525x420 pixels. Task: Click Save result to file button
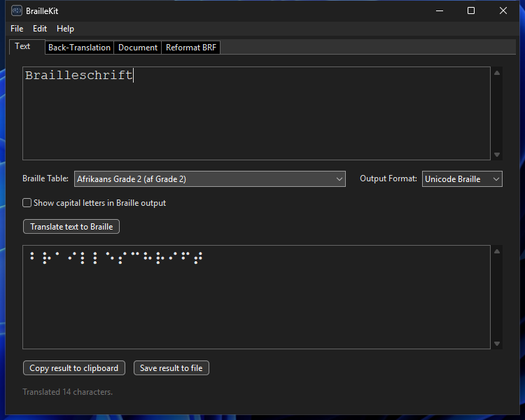coord(171,368)
